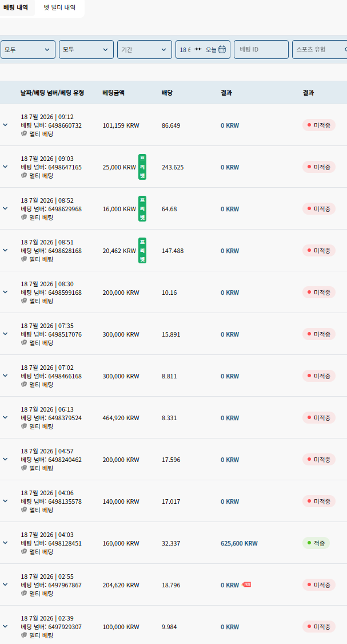347x644 pixels.
Task: Click the 프리벳 badge on bet 6498629968
Action: (142, 208)
